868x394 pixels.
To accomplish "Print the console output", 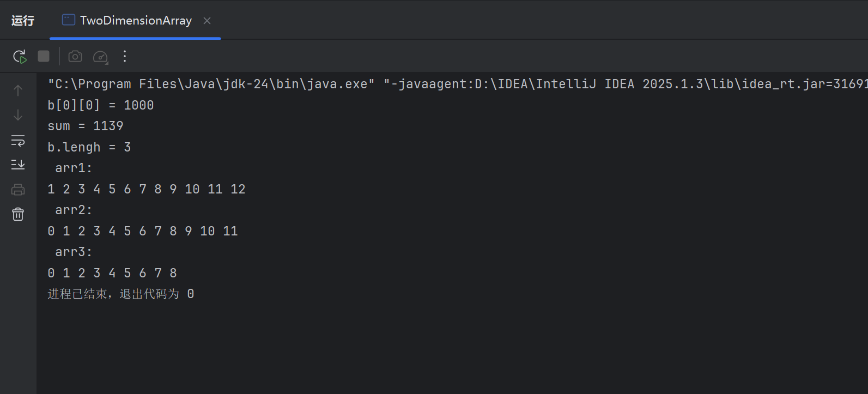I will coord(18,190).
